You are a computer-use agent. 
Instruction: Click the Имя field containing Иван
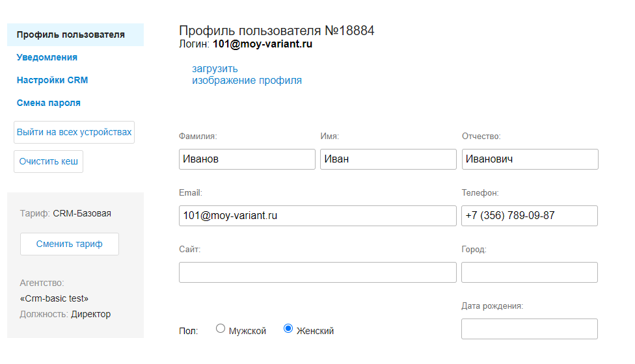[x=388, y=159]
